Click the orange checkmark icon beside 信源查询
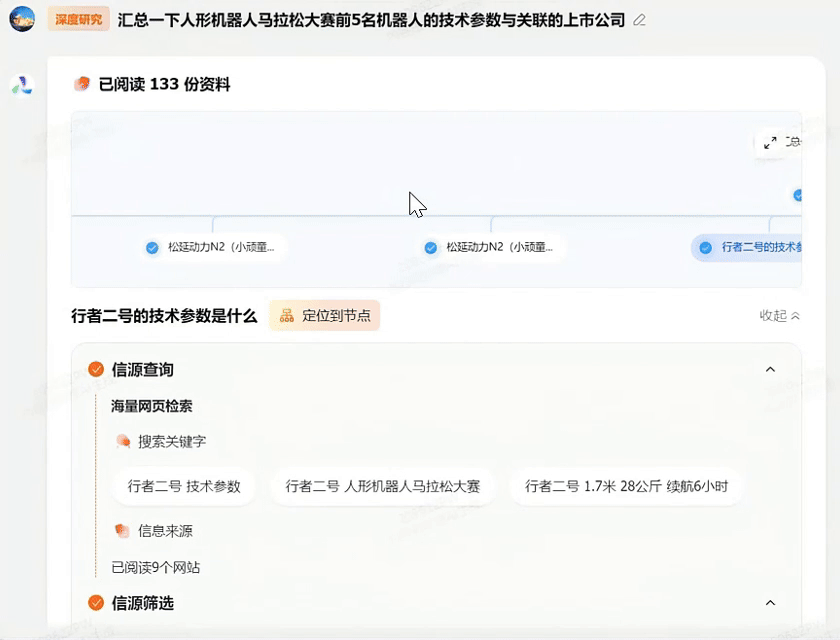This screenshot has height=640, width=840. pyautogui.click(x=95, y=367)
